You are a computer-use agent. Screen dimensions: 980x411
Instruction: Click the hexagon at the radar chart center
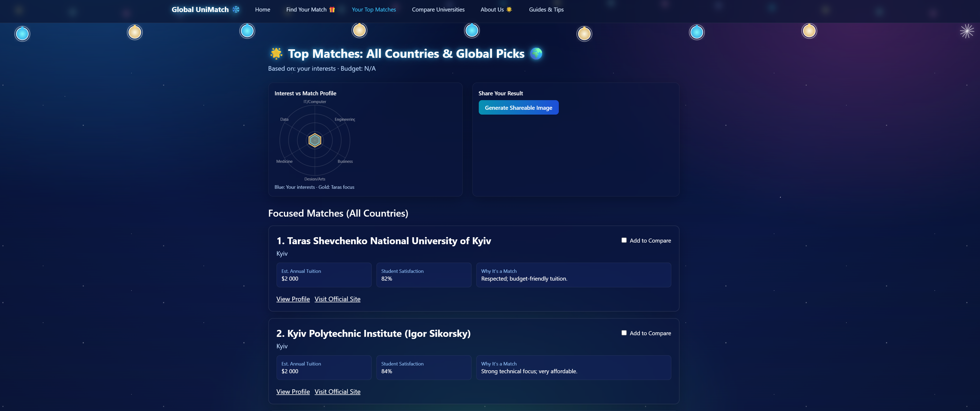point(315,140)
